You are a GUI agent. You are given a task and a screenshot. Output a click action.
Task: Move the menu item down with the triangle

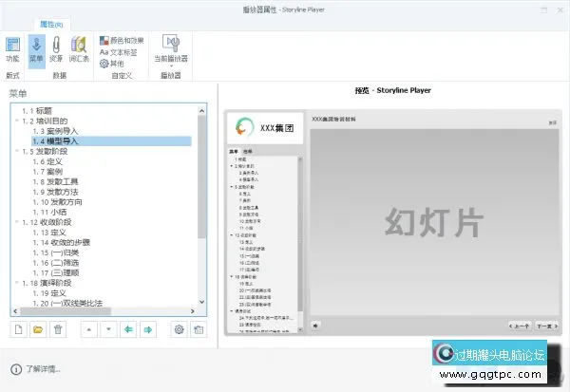108,329
